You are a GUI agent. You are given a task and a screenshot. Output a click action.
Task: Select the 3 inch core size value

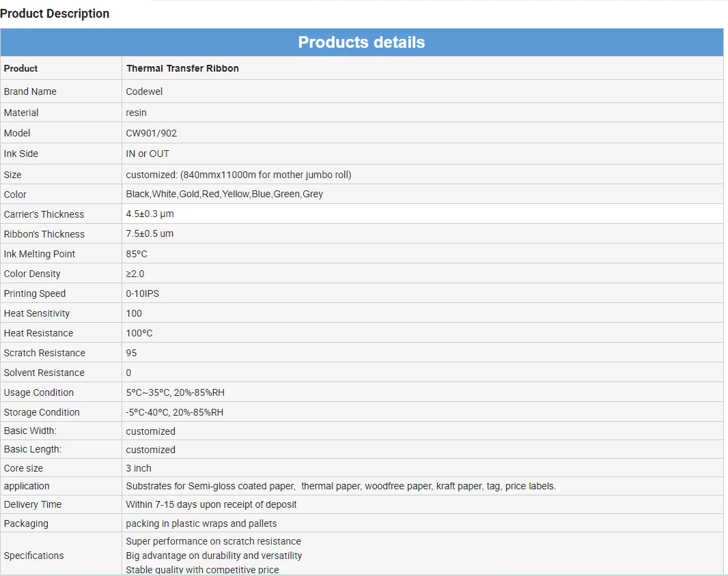139,468
